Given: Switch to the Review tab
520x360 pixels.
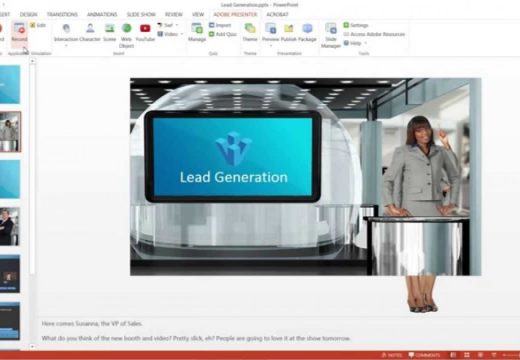Looking at the screenshot, I should point(174,14).
